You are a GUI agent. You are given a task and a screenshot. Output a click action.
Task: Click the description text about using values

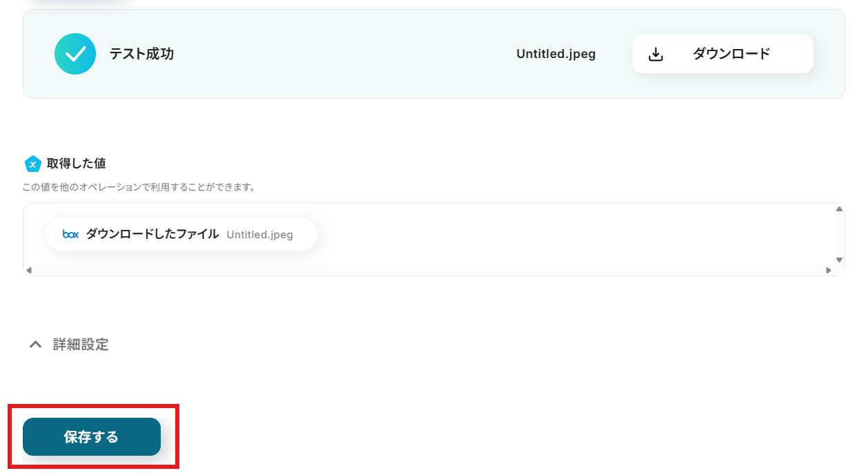tap(139, 187)
